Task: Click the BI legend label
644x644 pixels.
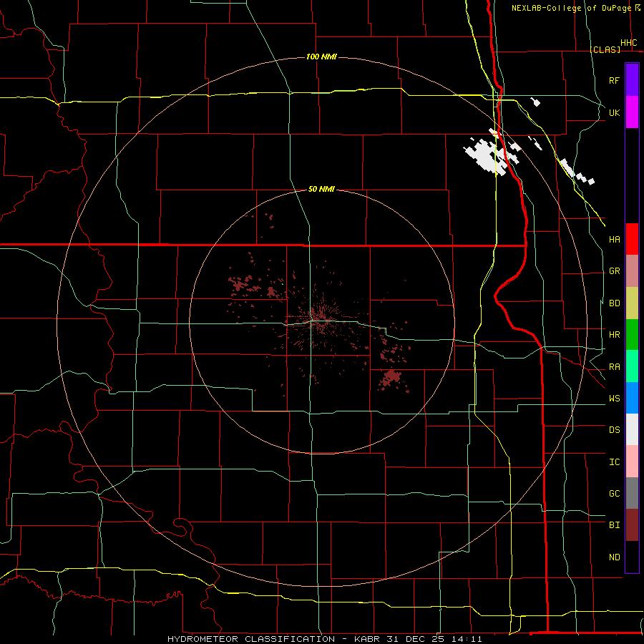Action: (614, 525)
